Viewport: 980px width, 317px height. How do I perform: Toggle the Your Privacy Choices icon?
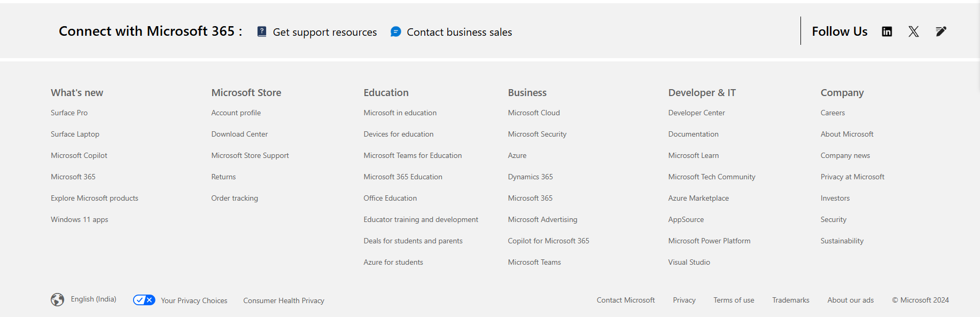point(144,300)
